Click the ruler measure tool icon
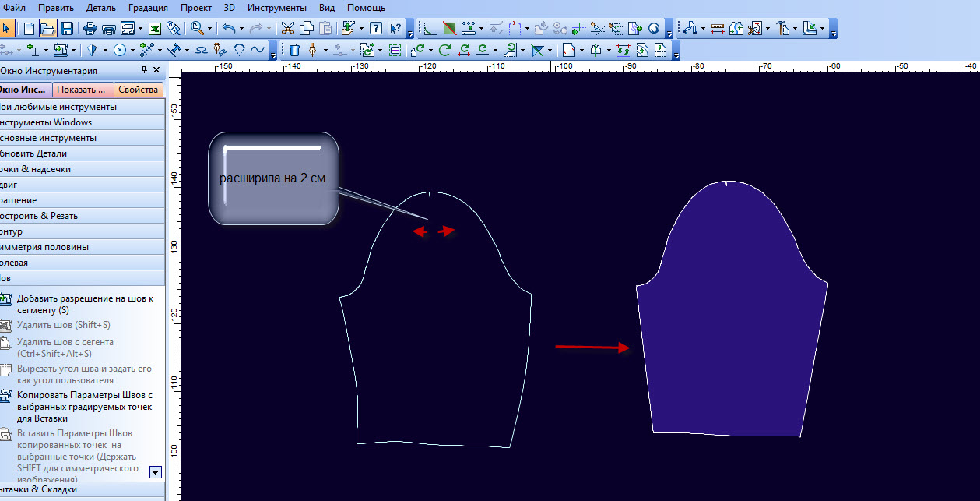980x501 pixels. [717, 29]
